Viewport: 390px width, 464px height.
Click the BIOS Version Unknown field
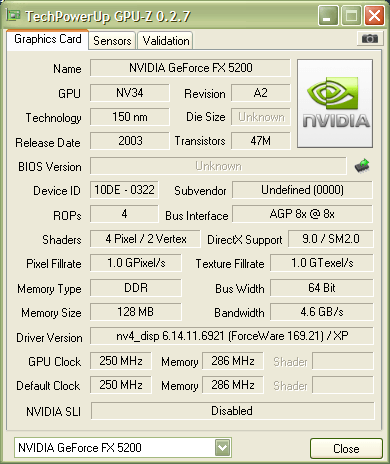point(218,166)
